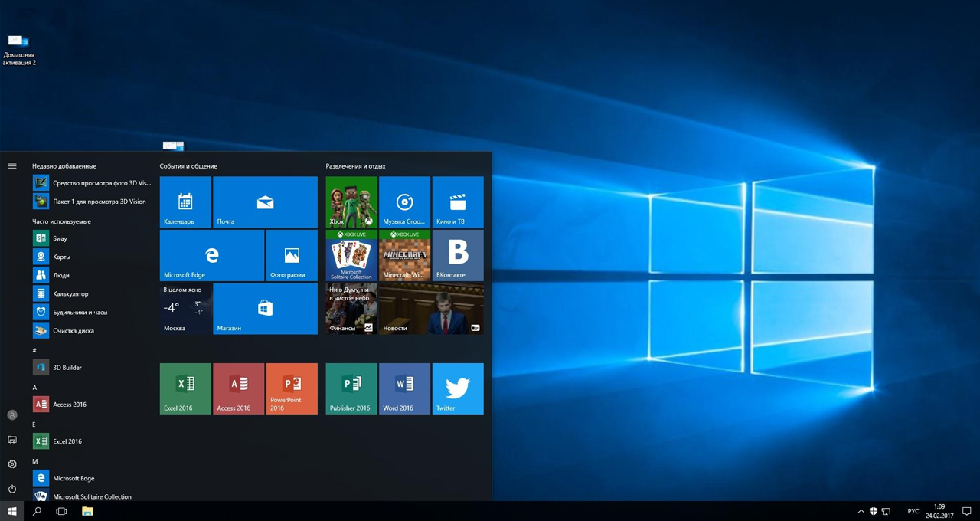Open 3D Vision photo viewer entry
Screen dimensions: 980x521
tap(92, 183)
